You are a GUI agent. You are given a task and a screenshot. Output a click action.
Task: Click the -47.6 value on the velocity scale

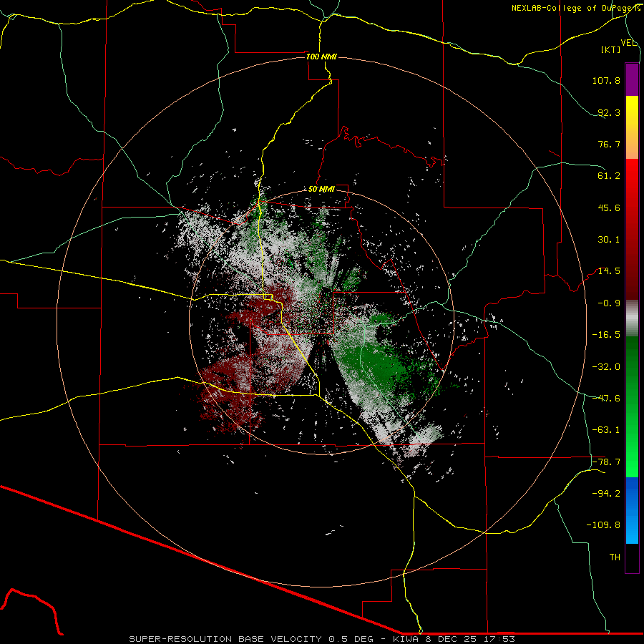[606, 399]
